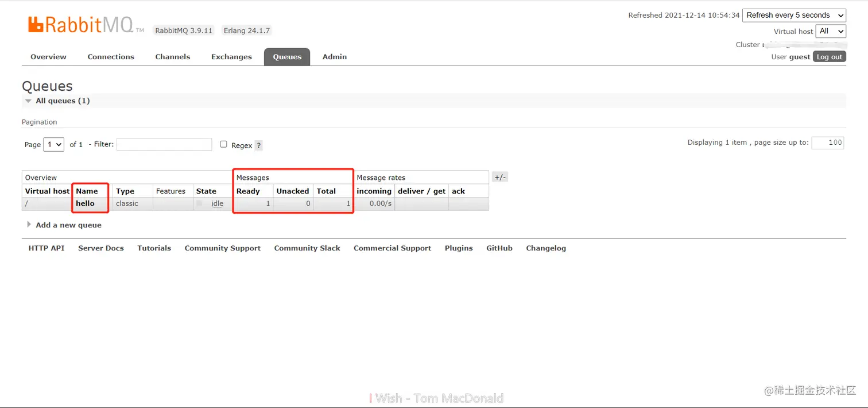The height and width of the screenshot is (408, 868).
Task: Click the queue Filter input field
Action: (x=164, y=144)
